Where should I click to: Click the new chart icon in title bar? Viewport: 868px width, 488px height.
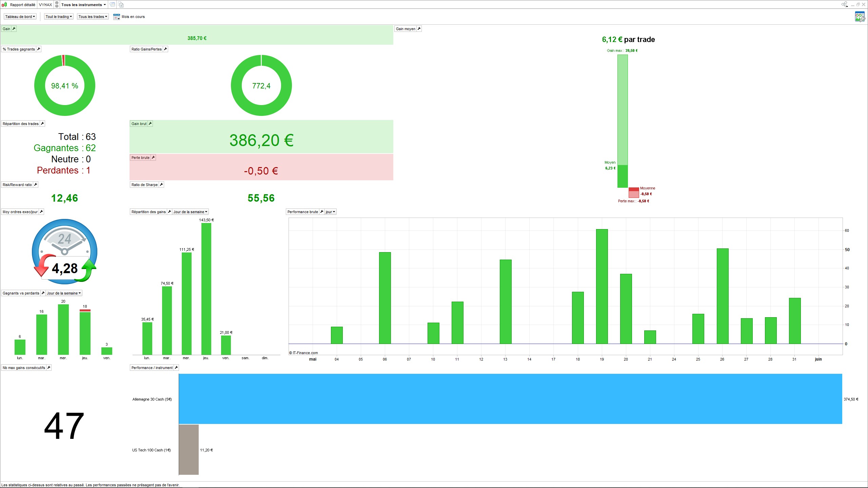(113, 5)
